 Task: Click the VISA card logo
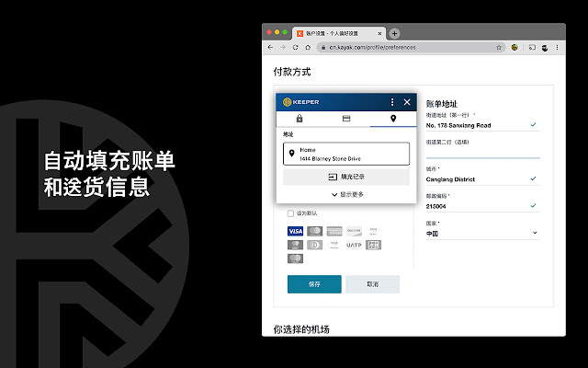coord(295,231)
